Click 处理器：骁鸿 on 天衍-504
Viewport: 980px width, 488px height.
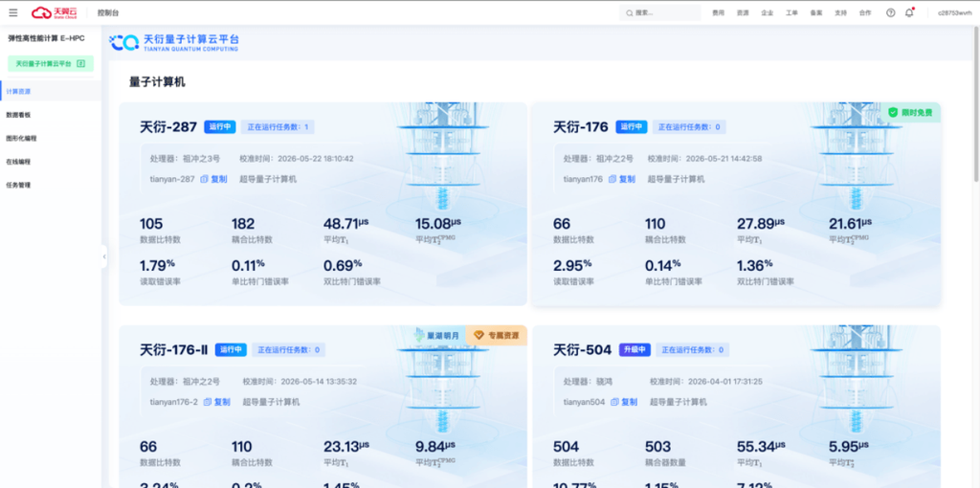[x=587, y=382]
